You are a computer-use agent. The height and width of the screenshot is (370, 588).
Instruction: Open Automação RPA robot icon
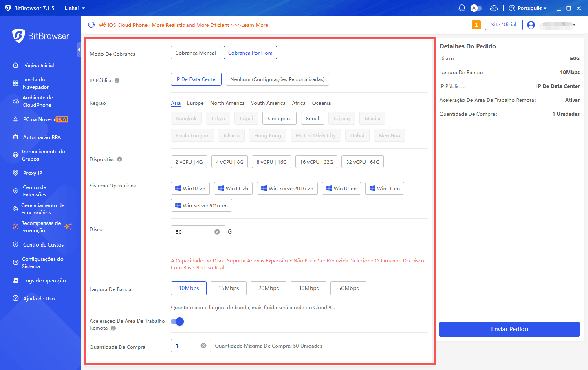click(15, 137)
